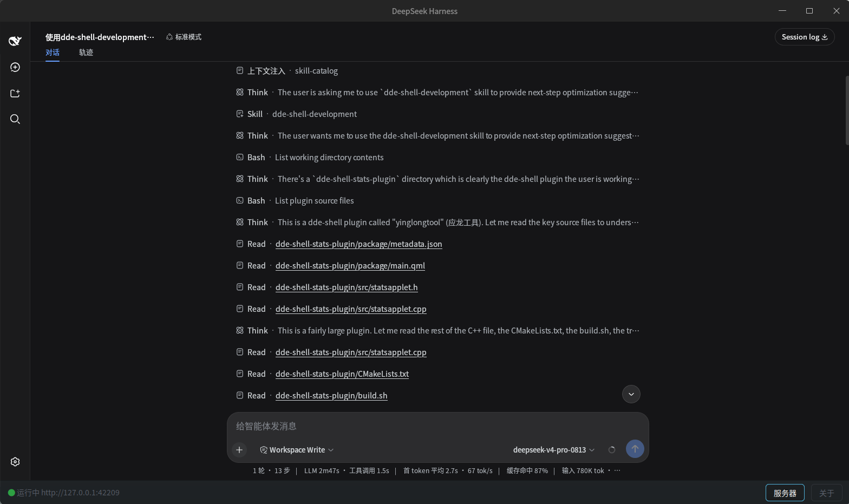Click the Read icon beside build.sh
849x504 pixels.
coord(240,395)
